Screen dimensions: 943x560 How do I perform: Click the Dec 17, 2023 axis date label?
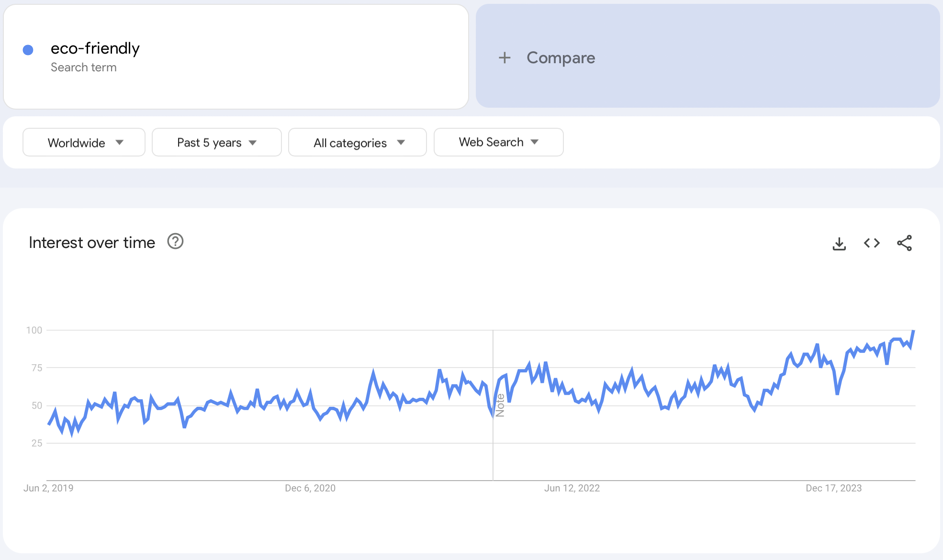[x=833, y=488]
